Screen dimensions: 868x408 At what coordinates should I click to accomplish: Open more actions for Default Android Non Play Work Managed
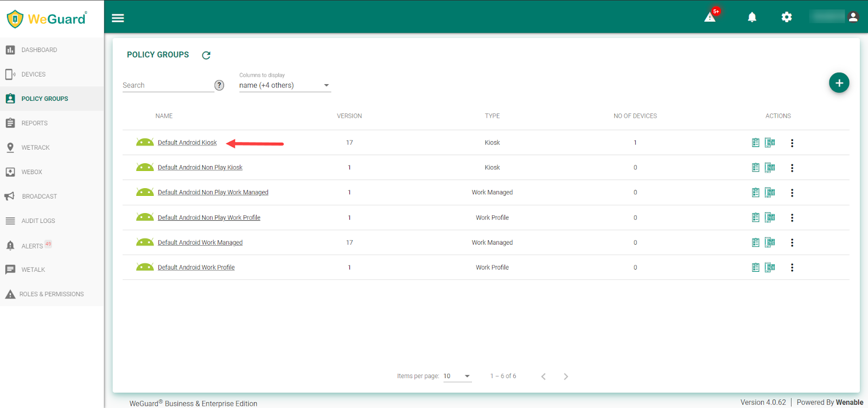click(792, 193)
